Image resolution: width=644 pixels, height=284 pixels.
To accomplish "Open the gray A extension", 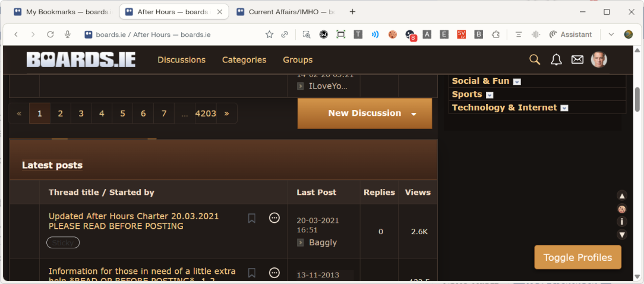I will (x=427, y=34).
